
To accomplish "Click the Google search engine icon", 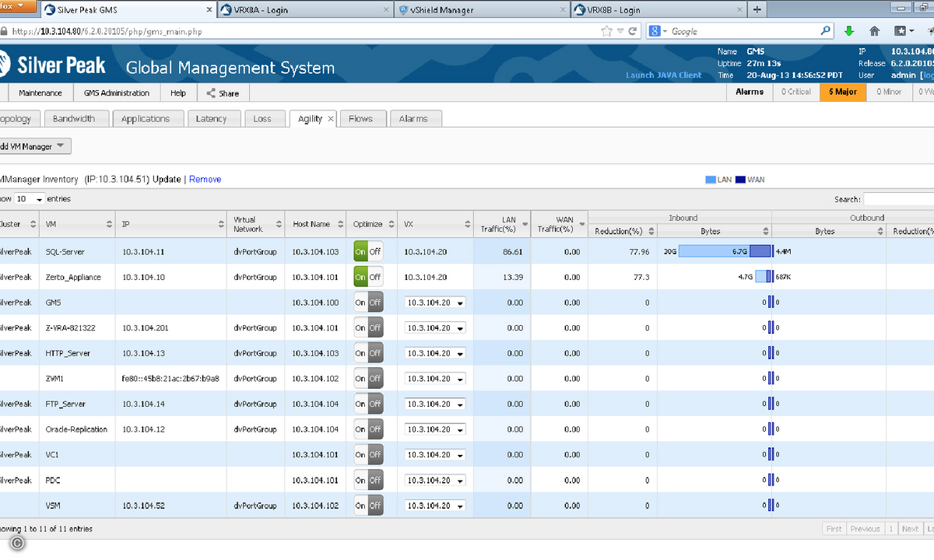I will [655, 31].
